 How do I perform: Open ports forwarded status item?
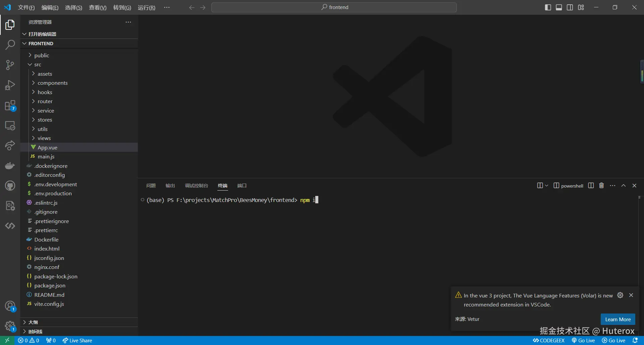point(51,340)
